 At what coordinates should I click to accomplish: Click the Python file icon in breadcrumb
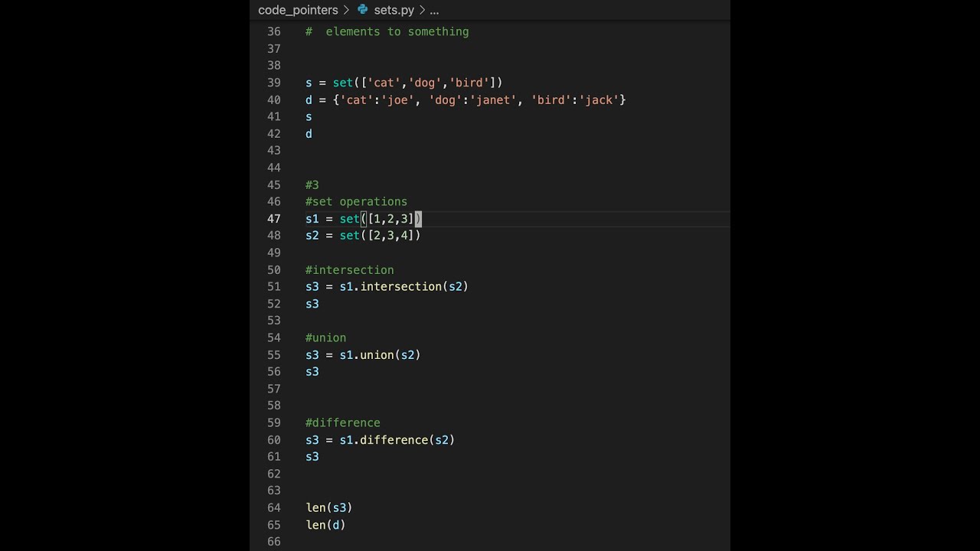[x=363, y=10]
